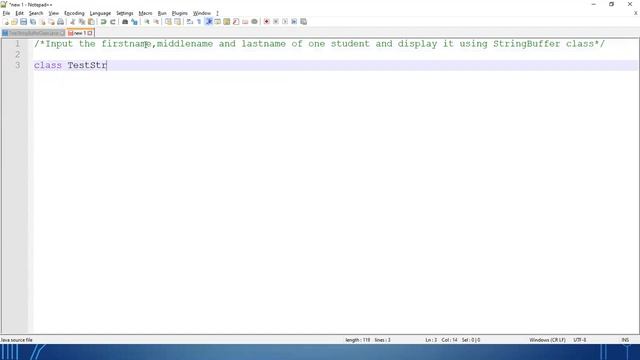Open the File menu
Viewport: 640px width, 360px height.
pyautogui.click(x=6, y=13)
